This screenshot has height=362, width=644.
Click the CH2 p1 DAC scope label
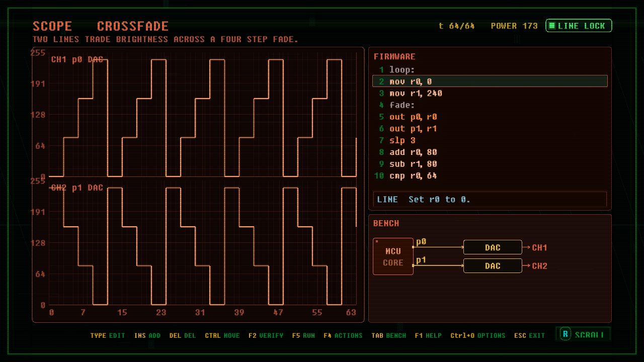pyautogui.click(x=77, y=188)
